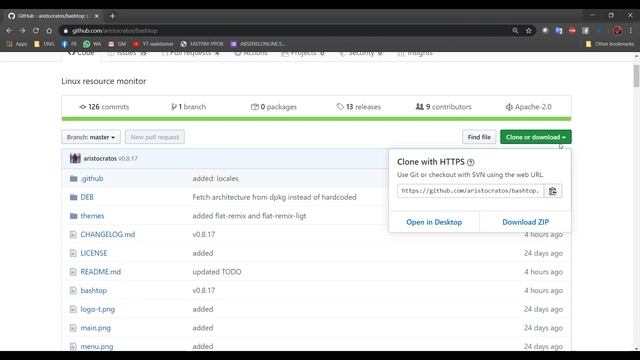Open commit 'added flat-remix and flat-remix-ligt'
The height and width of the screenshot is (360, 640).
click(249, 216)
